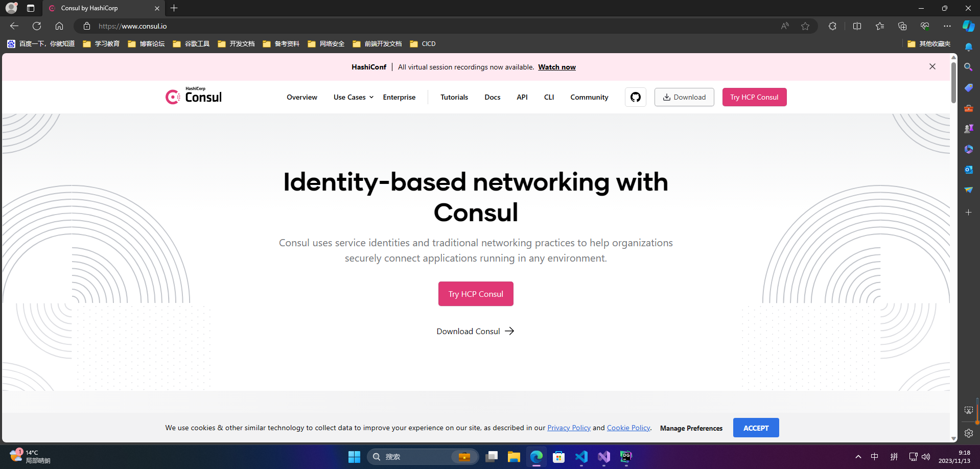The image size is (980, 469).
Task: Accept the cookies
Action: coord(756,428)
